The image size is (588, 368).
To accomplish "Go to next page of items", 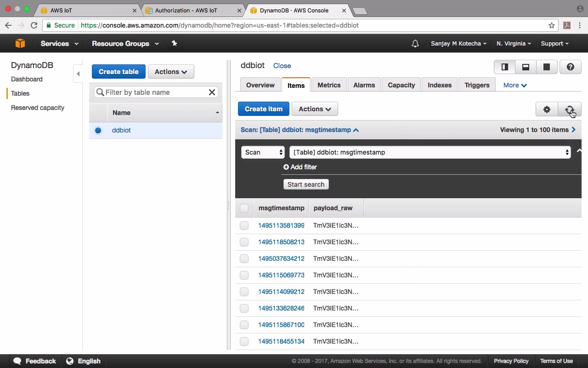I will tap(573, 130).
